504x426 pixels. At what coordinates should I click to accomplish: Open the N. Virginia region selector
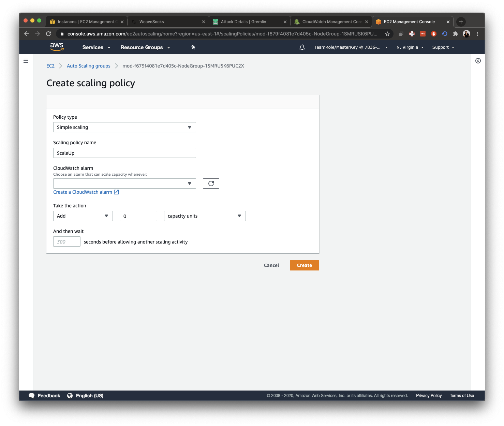(x=410, y=47)
